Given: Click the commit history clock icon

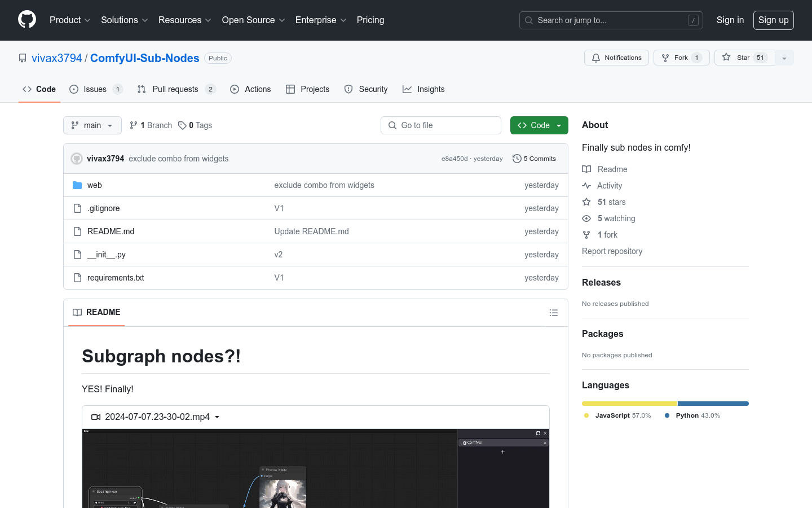Looking at the screenshot, I should pos(517,159).
